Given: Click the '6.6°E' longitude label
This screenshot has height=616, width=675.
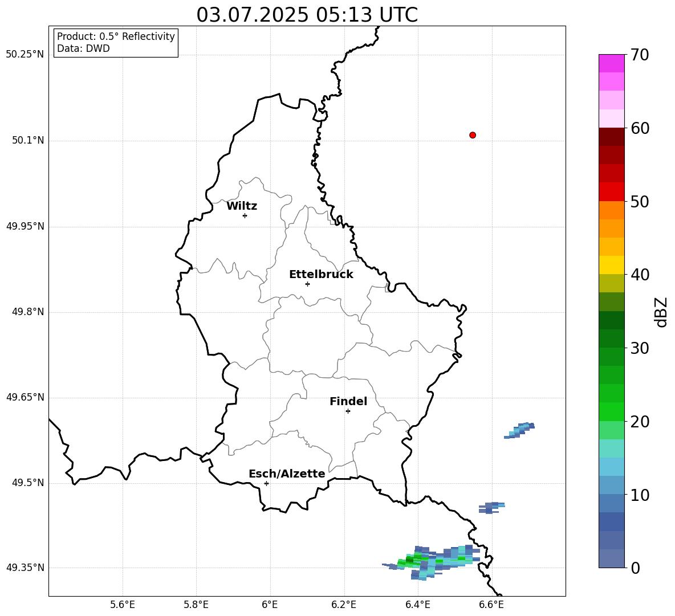Looking at the screenshot, I should pyautogui.click(x=491, y=605).
